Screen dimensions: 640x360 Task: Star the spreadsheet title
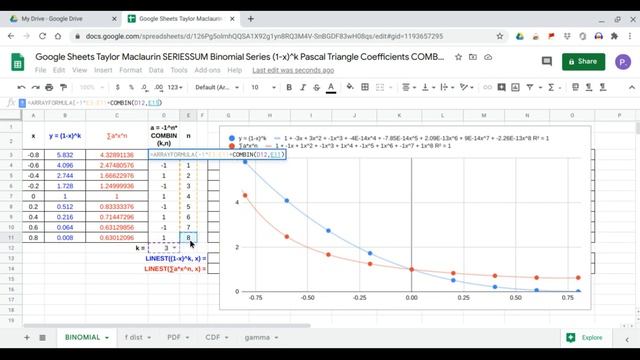pyautogui.click(x=458, y=57)
